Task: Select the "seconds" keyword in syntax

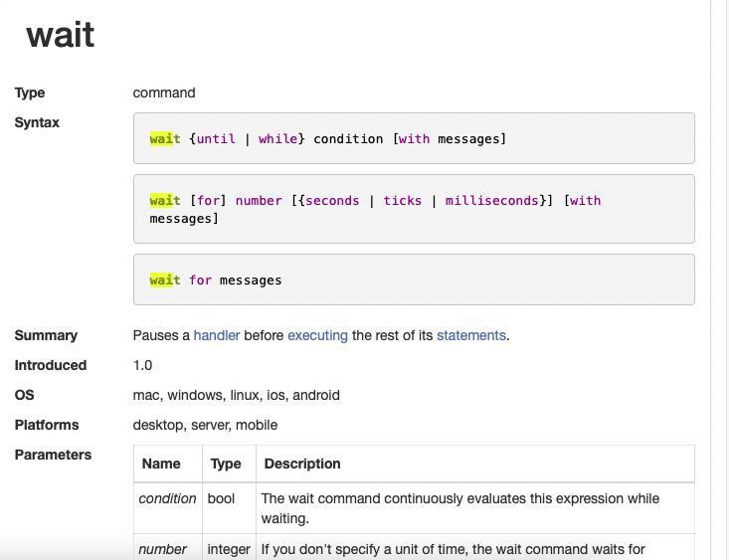Action: pyautogui.click(x=332, y=201)
